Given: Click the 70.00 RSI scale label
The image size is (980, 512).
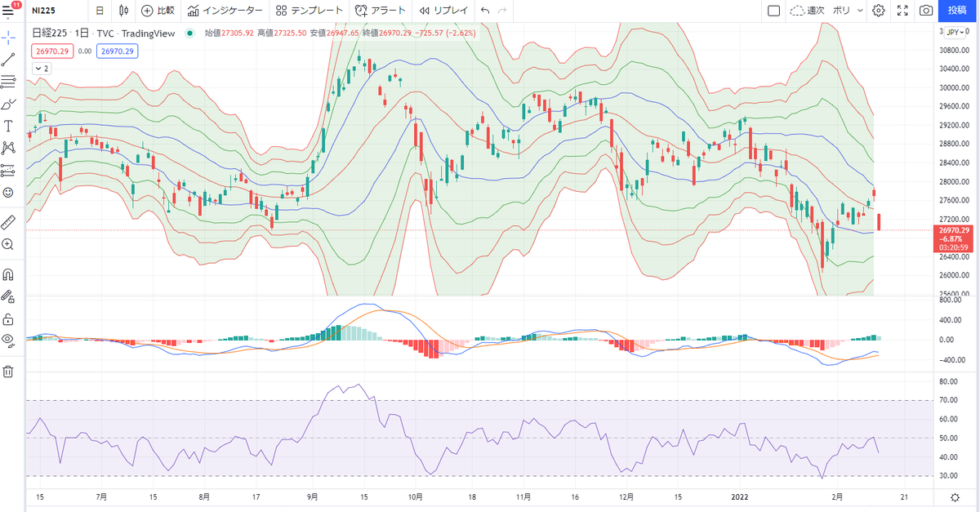Looking at the screenshot, I should click(948, 400).
